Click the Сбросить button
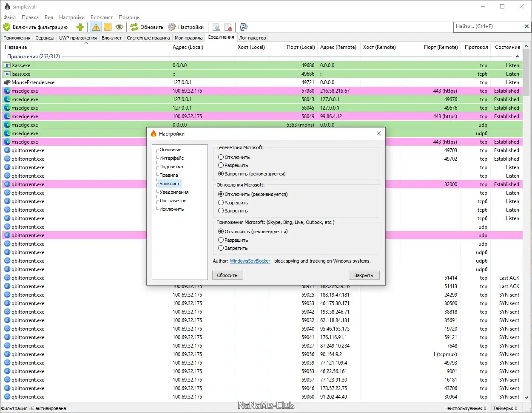 [228, 275]
